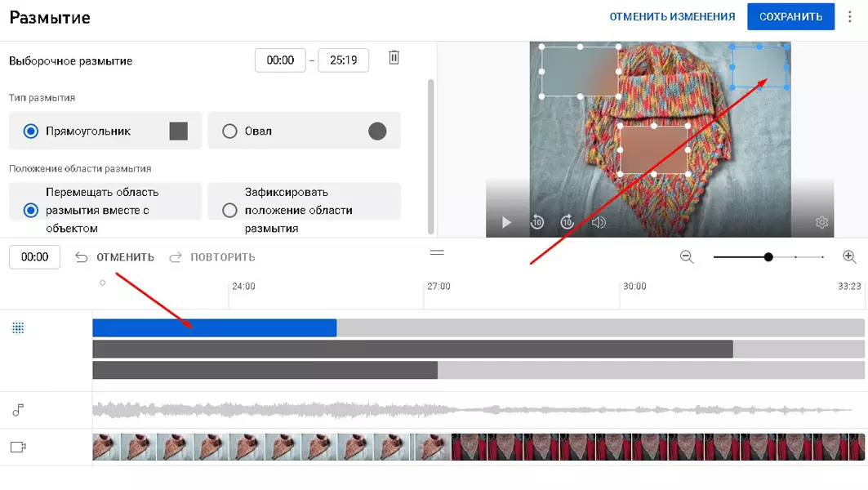The image size is (868, 490).
Task: Select the blur track dotted icon
Action: tap(18, 327)
